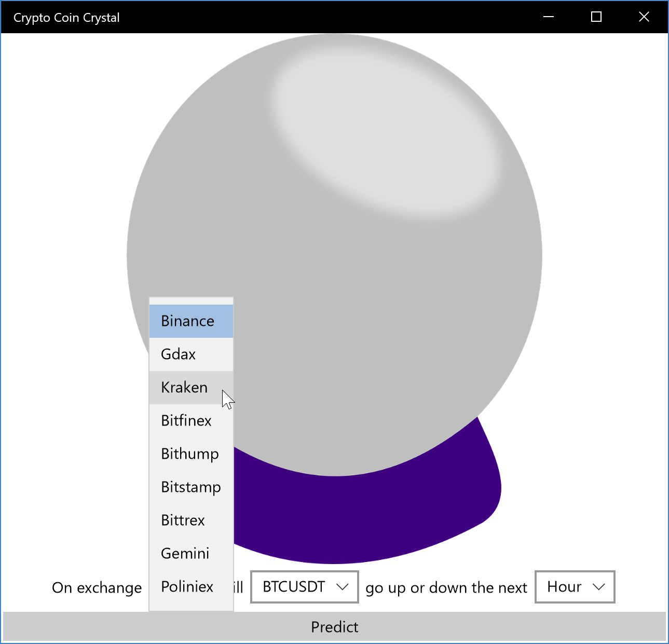Maximize the Crypto Coin Crystal window

coord(596,17)
